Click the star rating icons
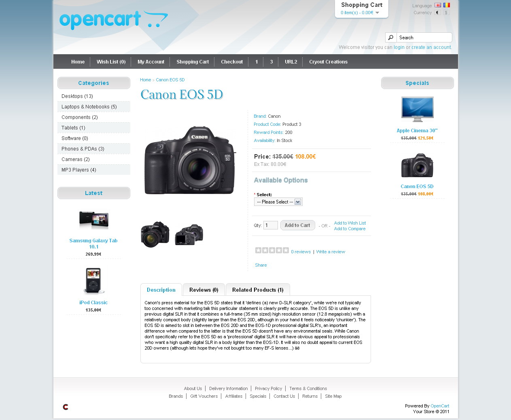 (x=272, y=250)
